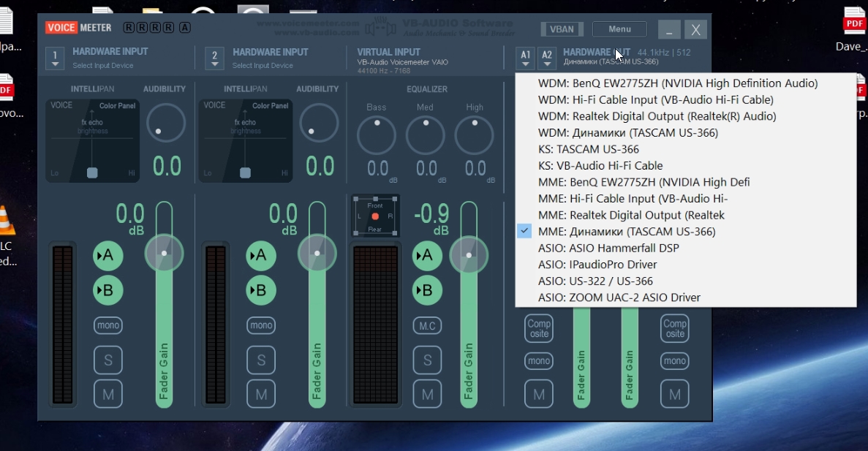
Task: Toggle B bus routing on Virtual Input strip
Action: click(427, 290)
